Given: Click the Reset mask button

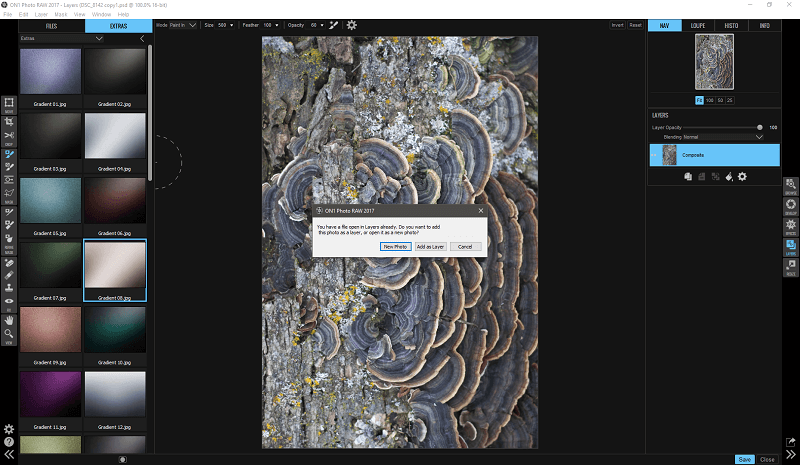Looking at the screenshot, I should (635, 25).
